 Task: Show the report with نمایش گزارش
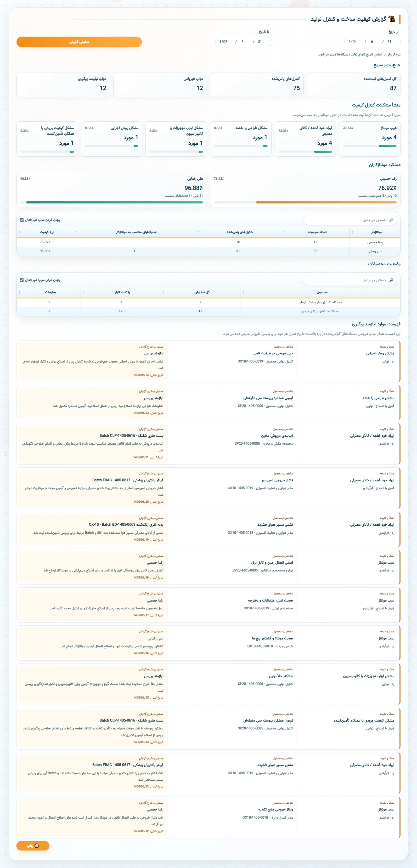(79, 42)
